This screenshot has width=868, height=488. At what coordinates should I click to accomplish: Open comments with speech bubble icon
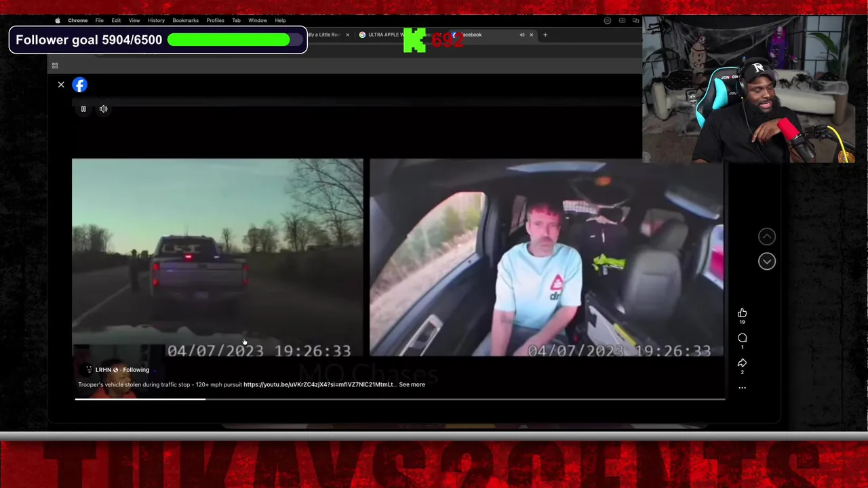pyautogui.click(x=742, y=338)
